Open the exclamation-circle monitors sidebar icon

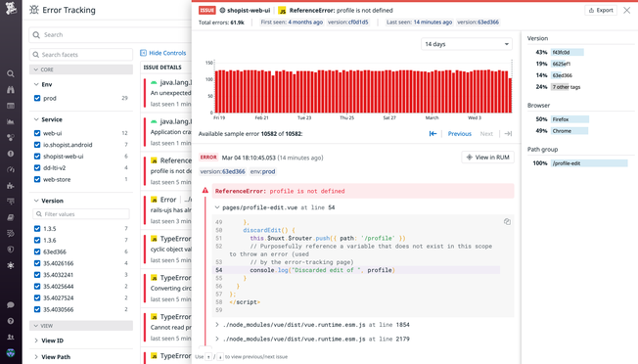pyautogui.click(x=11, y=154)
